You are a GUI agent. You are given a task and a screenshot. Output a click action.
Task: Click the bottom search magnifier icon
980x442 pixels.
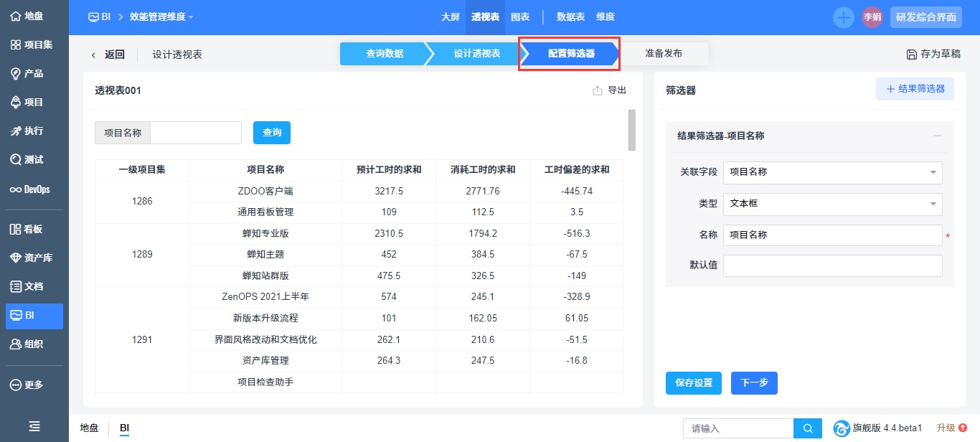[x=808, y=428]
